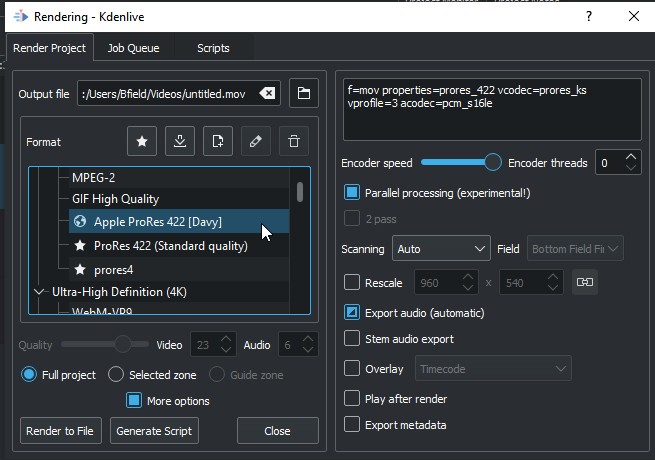Click the Kdenlive logo in title bar
The width and height of the screenshot is (655, 460).
click(x=20, y=17)
